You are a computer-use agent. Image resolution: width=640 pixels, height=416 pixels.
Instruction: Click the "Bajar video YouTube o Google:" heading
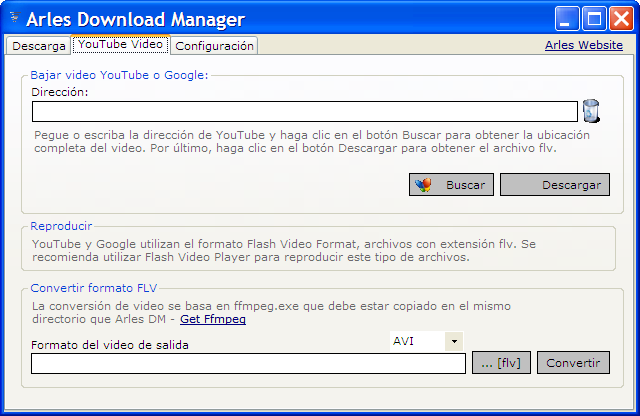pyautogui.click(x=119, y=75)
